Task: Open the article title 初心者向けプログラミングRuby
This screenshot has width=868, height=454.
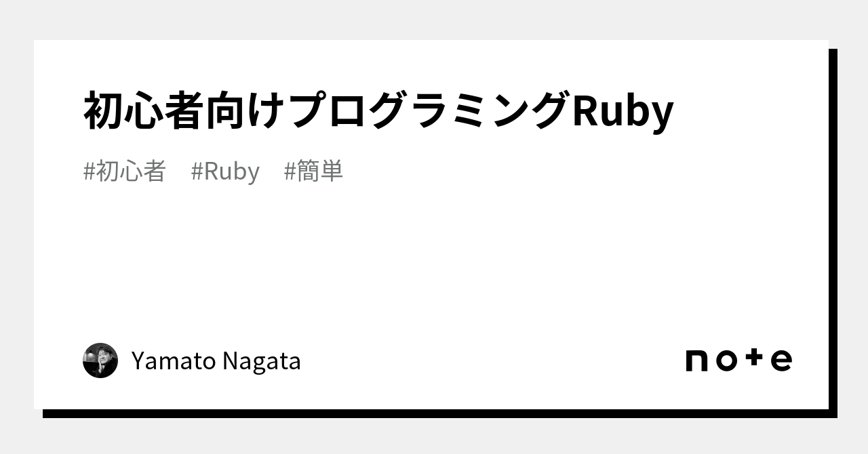Action: (x=378, y=111)
